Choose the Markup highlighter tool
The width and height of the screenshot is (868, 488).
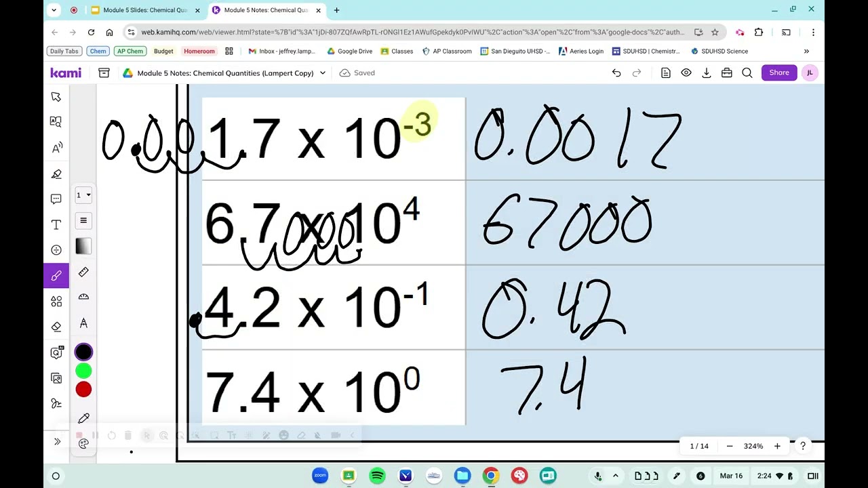pos(56,174)
